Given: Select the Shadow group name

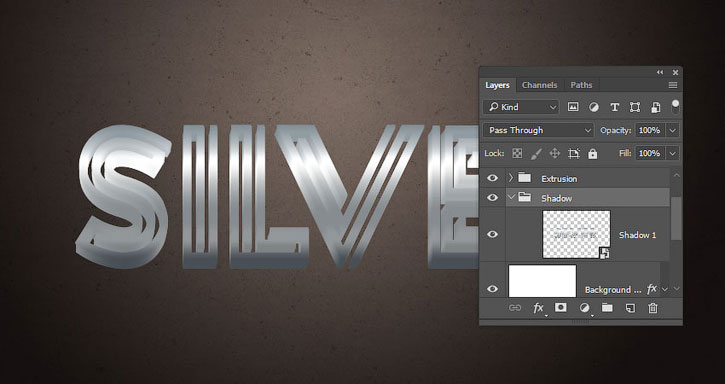Looking at the screenshot, I should [556, 198].
